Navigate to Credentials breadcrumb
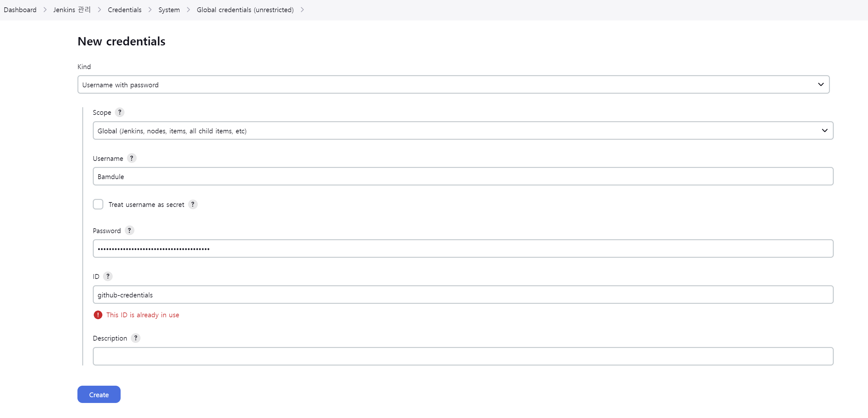This screenshot has width=868, height=418. point(124,10)
